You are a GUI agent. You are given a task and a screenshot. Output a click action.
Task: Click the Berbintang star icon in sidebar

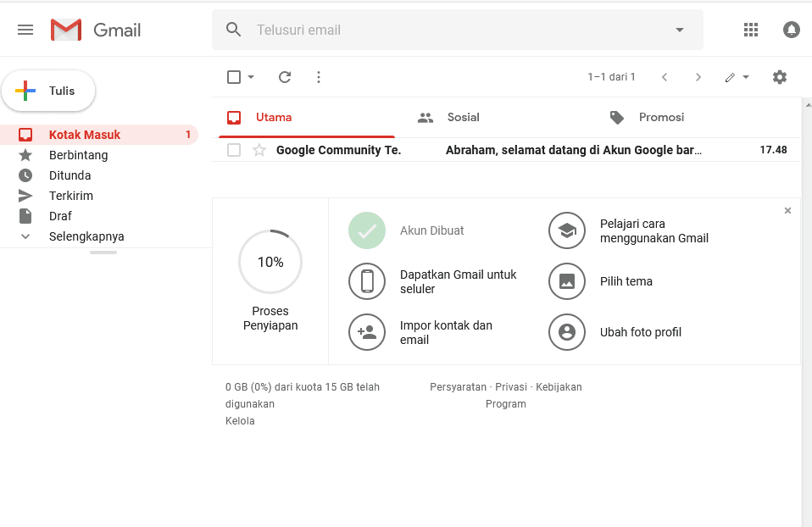pos(25,155)
